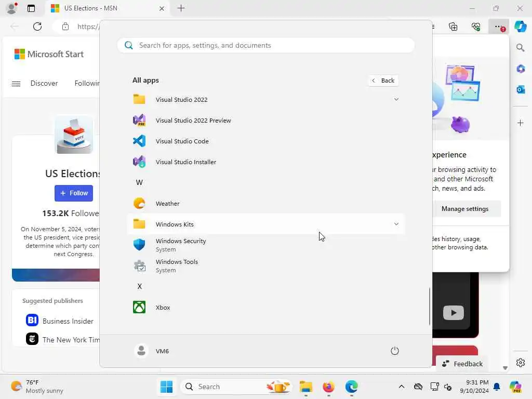Open Edge tab actions menu icon
Viewport: 532px width, 399px height.
pyautogui.click(x=31, y=8)
